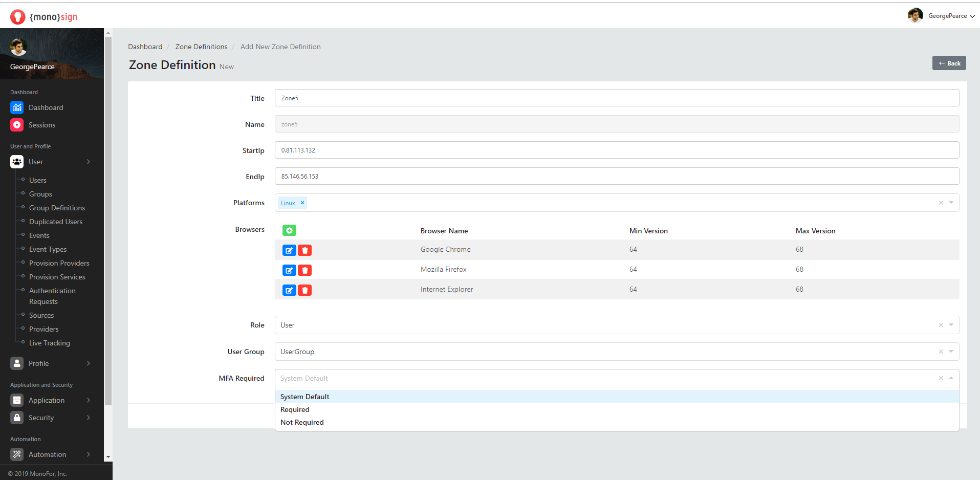Expand the Platforms dropdown arrow
980x480 pixels.
(951, 203)
